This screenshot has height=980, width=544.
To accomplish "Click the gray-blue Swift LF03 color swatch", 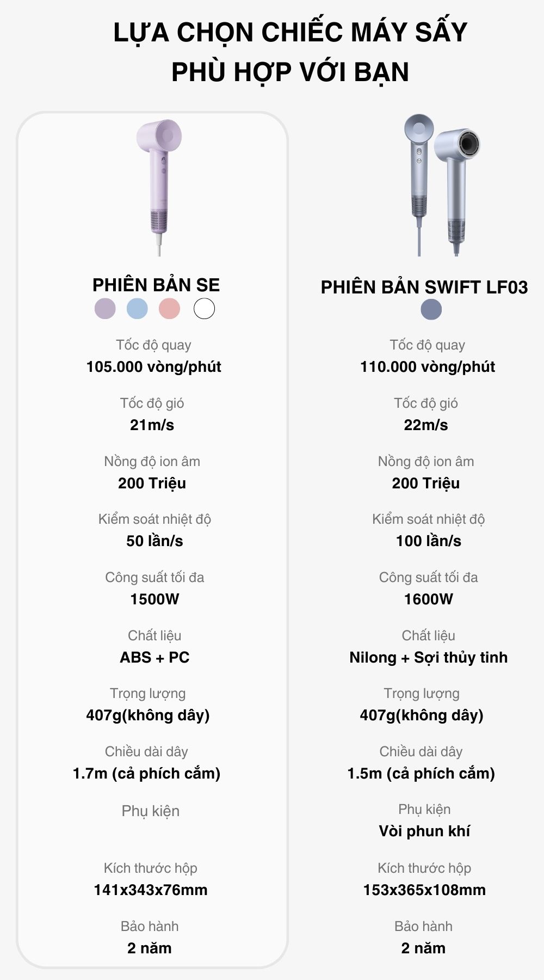I will click(431, 309).
